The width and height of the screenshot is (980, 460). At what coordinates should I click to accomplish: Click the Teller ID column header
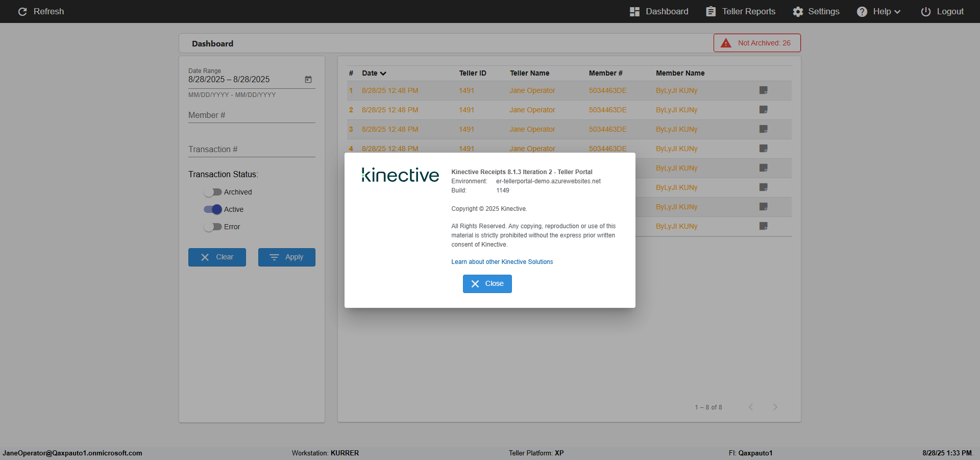[x=473, y=73]
